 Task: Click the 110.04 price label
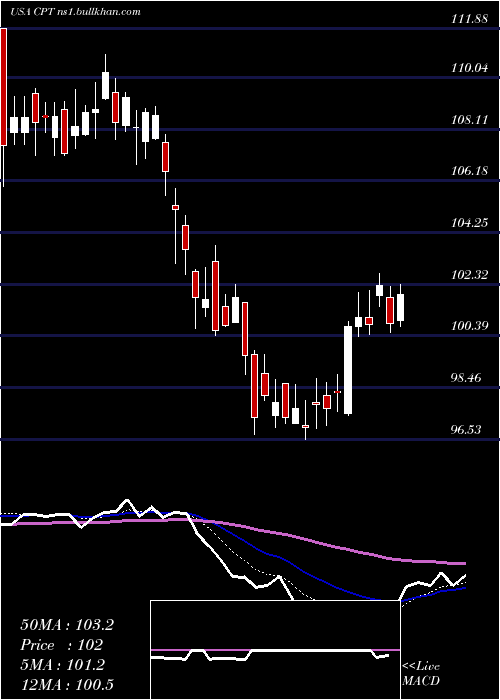pyautogui.click(x=469, y=68)
